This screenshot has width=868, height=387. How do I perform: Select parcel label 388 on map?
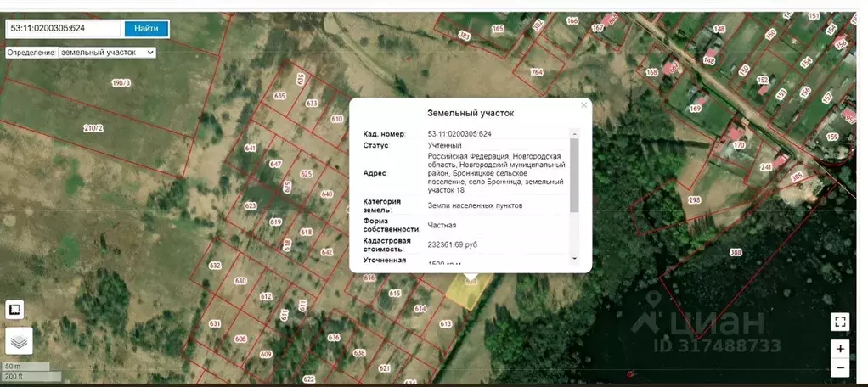pyautogui.click(x=736, y=253)
